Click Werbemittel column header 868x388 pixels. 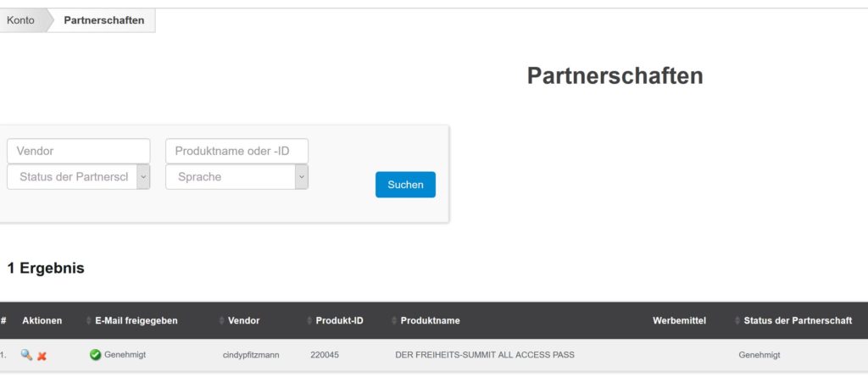(679, 320)
